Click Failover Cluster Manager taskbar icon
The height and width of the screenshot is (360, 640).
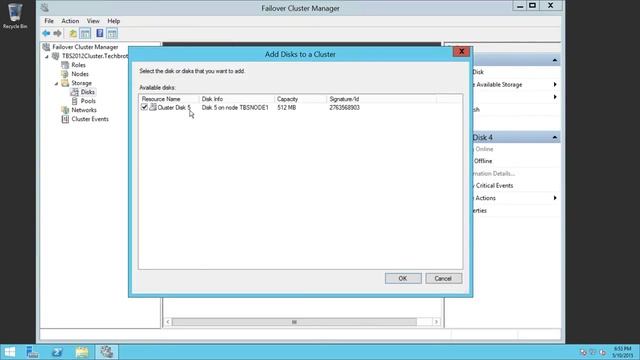pos(107,352)
